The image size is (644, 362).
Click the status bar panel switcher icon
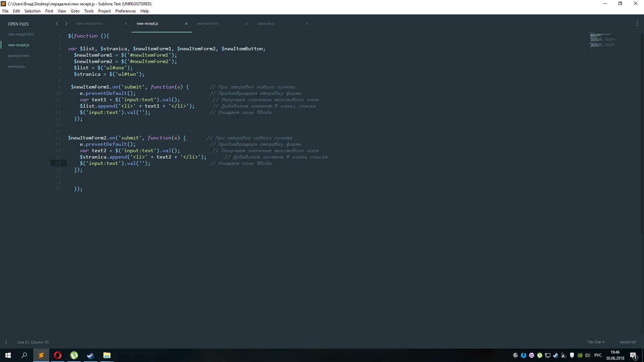(6, 342)
